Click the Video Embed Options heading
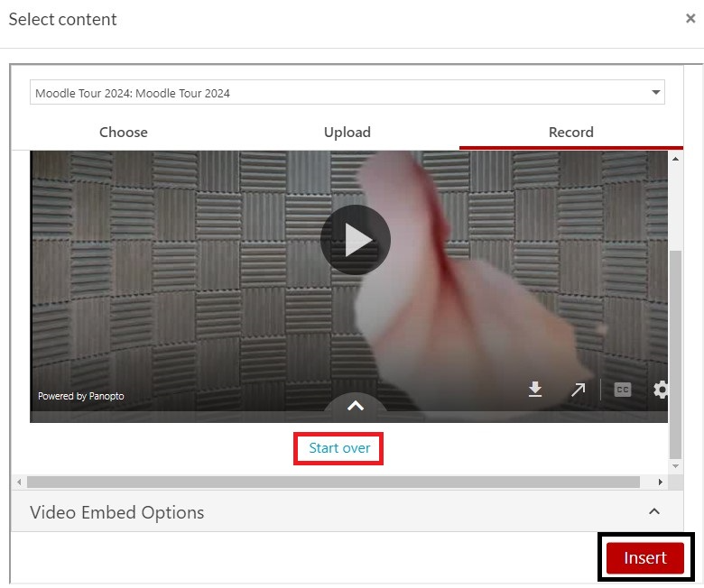This screenshot has width=704, height=588. pyautogui.click(x=116, y=512)
